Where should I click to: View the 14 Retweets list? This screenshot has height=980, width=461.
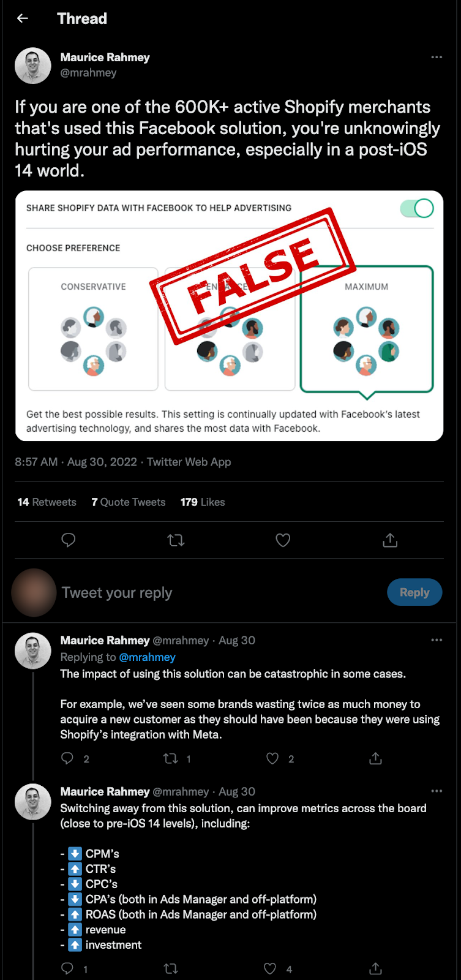click(x=47, y=502)
